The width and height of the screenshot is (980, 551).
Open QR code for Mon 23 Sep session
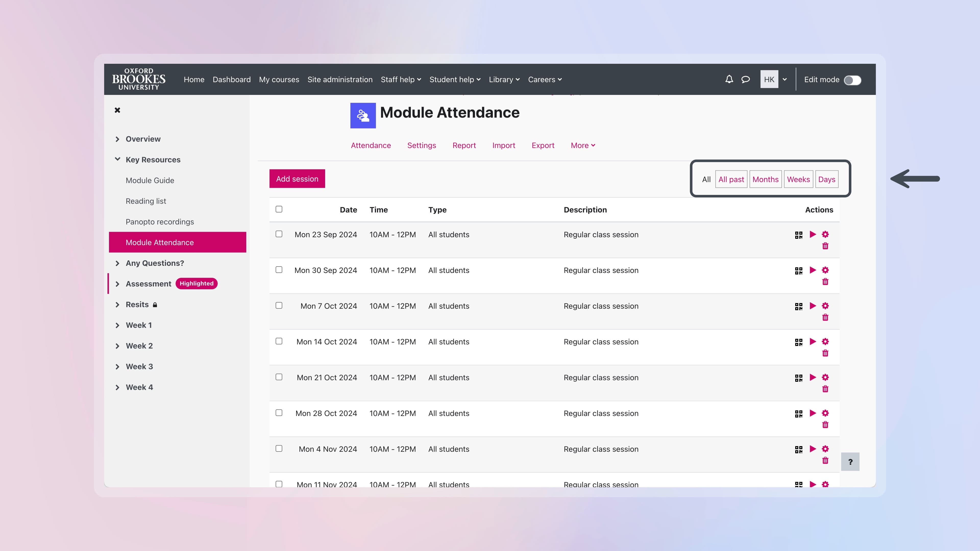[x=799, y=235]
